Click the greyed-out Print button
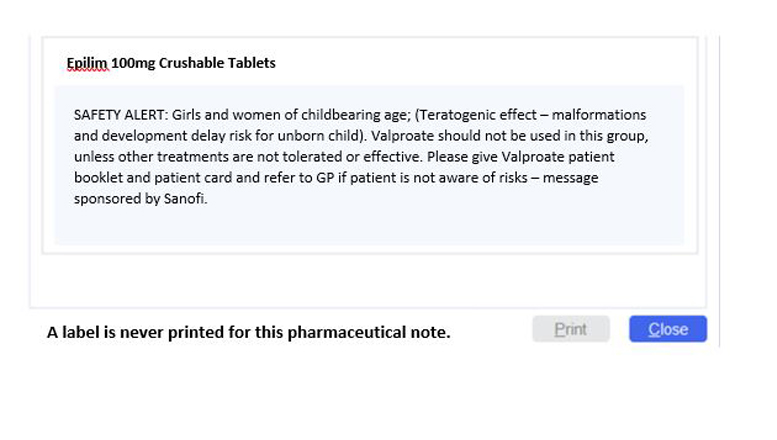Image resolution: width=777 pixels, height=440 pixels. click(x=571, y=329)
